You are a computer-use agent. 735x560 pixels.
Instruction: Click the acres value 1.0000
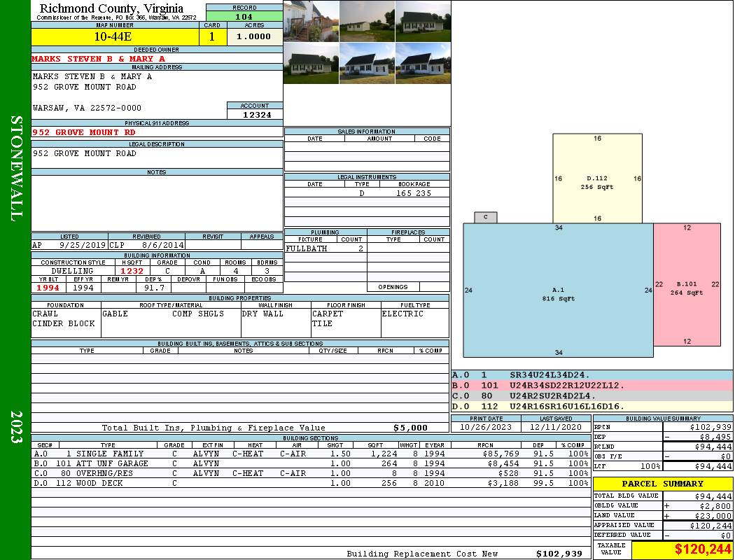coord(254,37)
